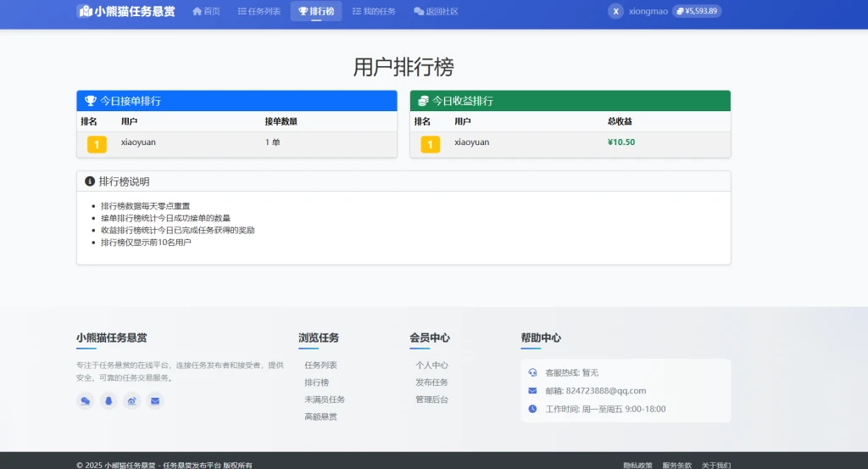Click the 管理后台 footer link
Image resolution: width=868 pixels, height=469 pixels.
coord(431,399)
